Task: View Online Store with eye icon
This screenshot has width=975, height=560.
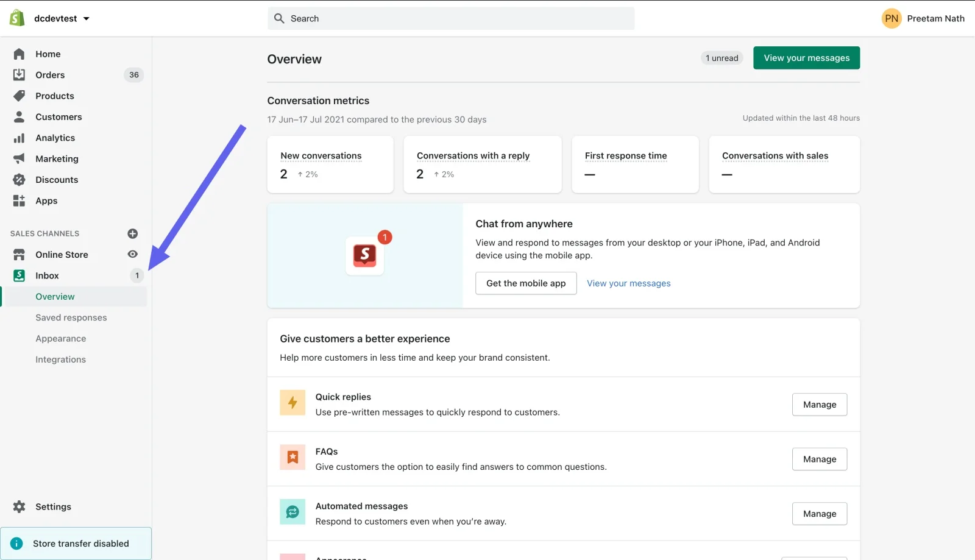Action: [x=132, y=254]
